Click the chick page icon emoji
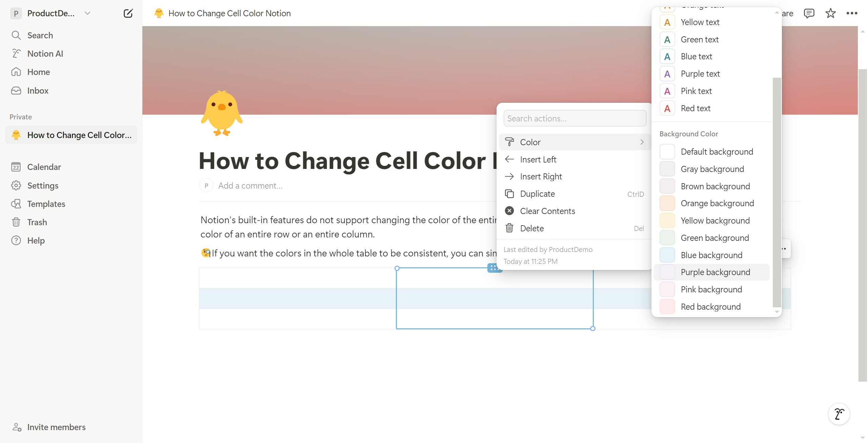This screenshot has width=868, height=443. click(222, 113)
